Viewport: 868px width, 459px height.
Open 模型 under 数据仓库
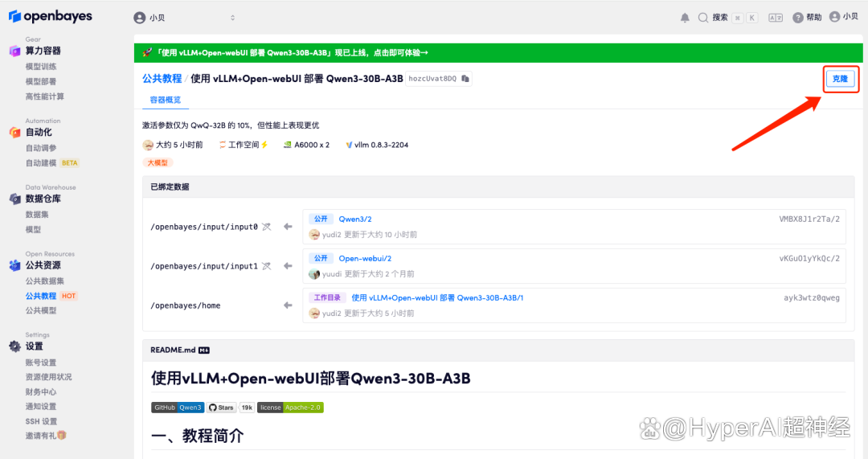coord(33,229)
